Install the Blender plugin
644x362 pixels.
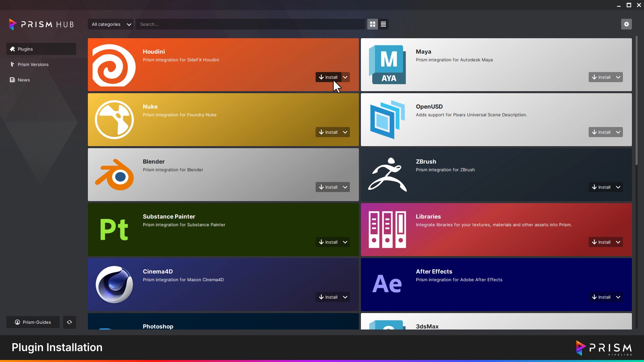pyautogui.click(x=328, y=187)
